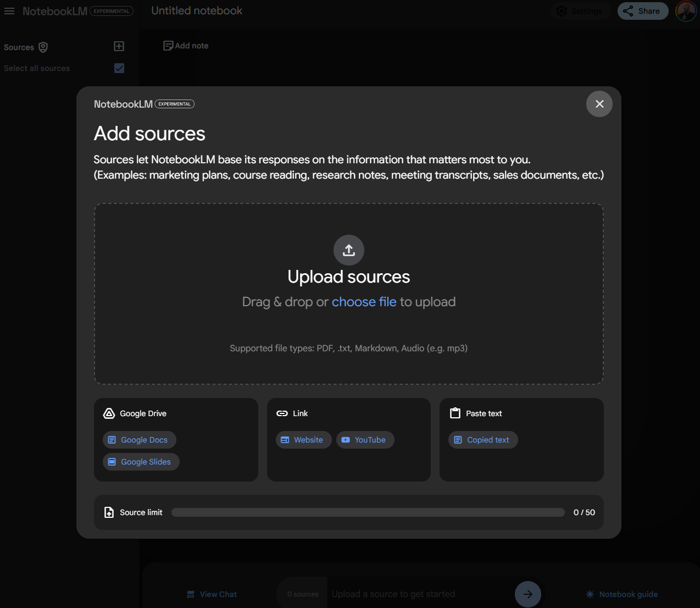The width and height of the screenshot is (700, 608).
Task: Uncheck the Select all sources checkbox
Action: 119,68
